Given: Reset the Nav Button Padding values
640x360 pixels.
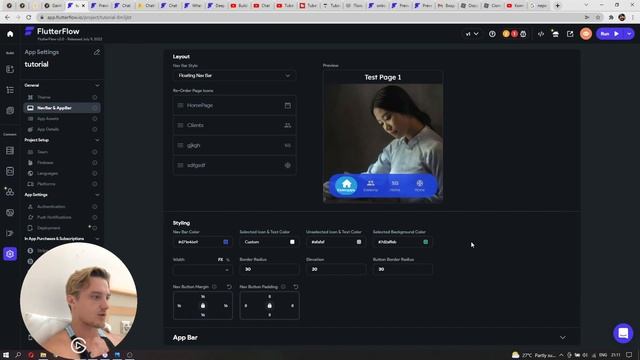Looking at the screenshot, I should [296, 287].
